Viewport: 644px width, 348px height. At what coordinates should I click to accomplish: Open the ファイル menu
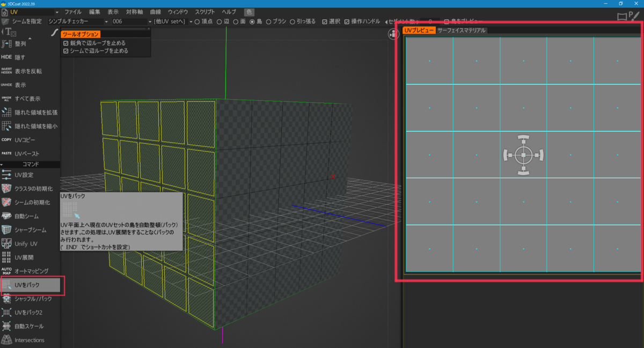point(74,12)
